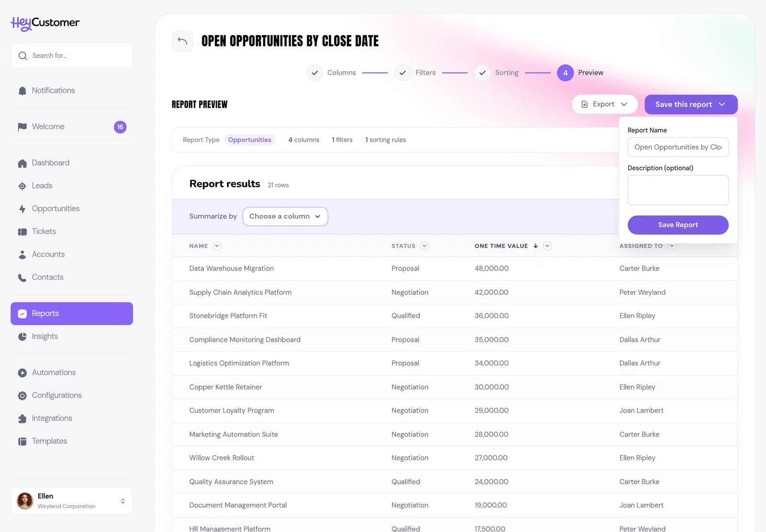This screenshot has width=766, height=532.
Task: Open Templates in the sidebar
Action: click(72, 441)
